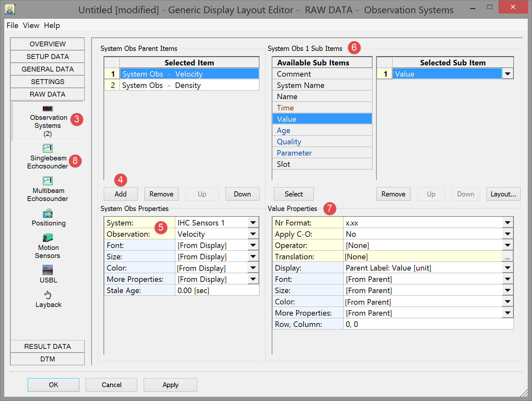Open the Observation Systems icon in sidebar
This screenshot has height=401, width=532.
pyautogui.click(x=48, y=109)
